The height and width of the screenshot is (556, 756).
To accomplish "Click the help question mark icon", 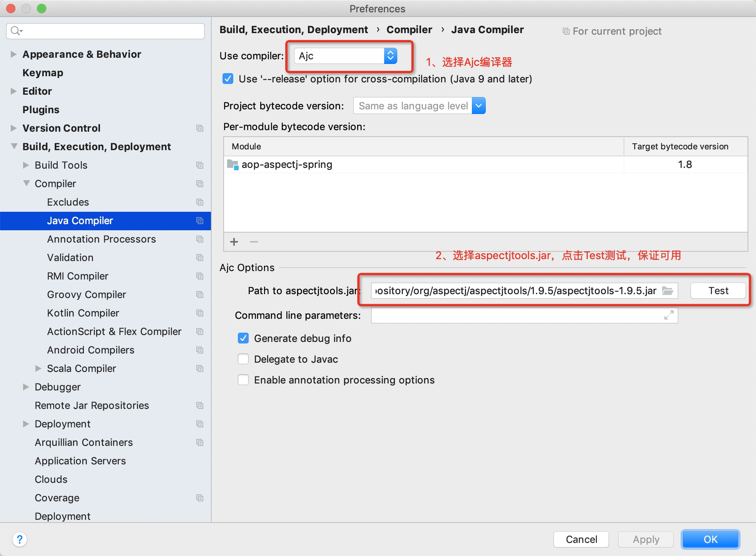I will tap(20, 539).
